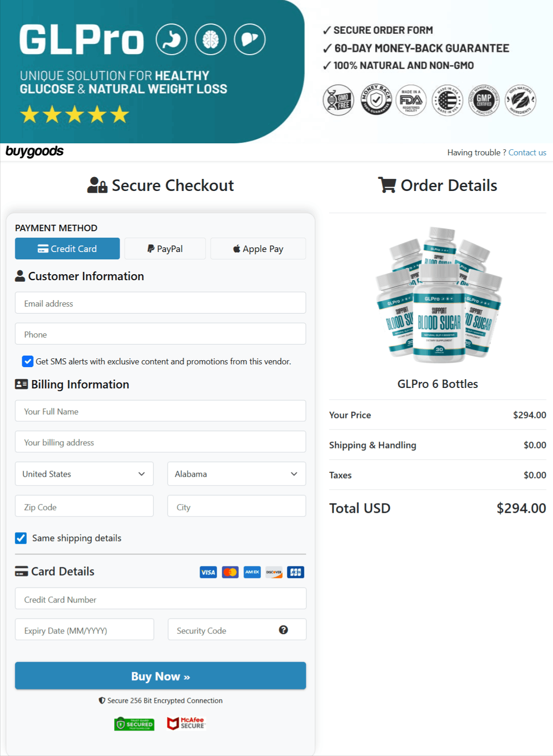The width and height of the screenshot is (553, 756).
Task: Focus the Email address field
Action: 160,303
